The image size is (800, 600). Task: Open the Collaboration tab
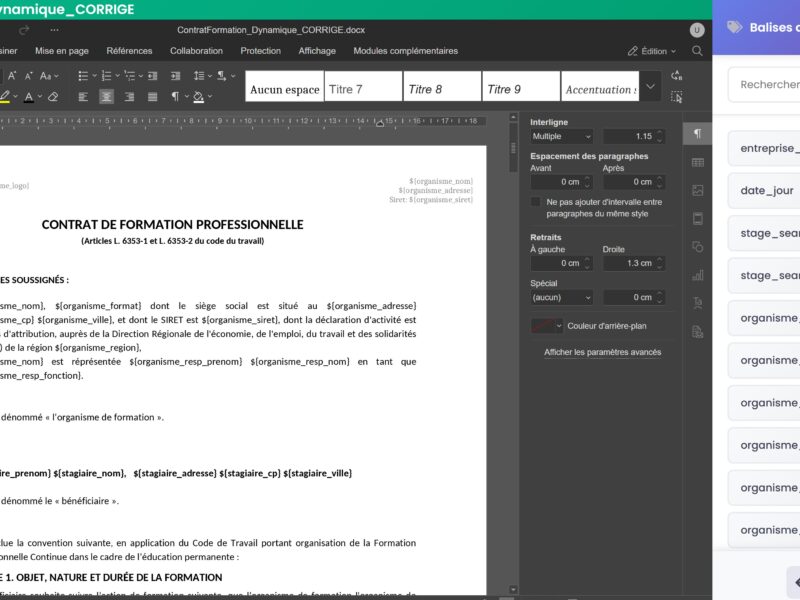coord(196,50)
